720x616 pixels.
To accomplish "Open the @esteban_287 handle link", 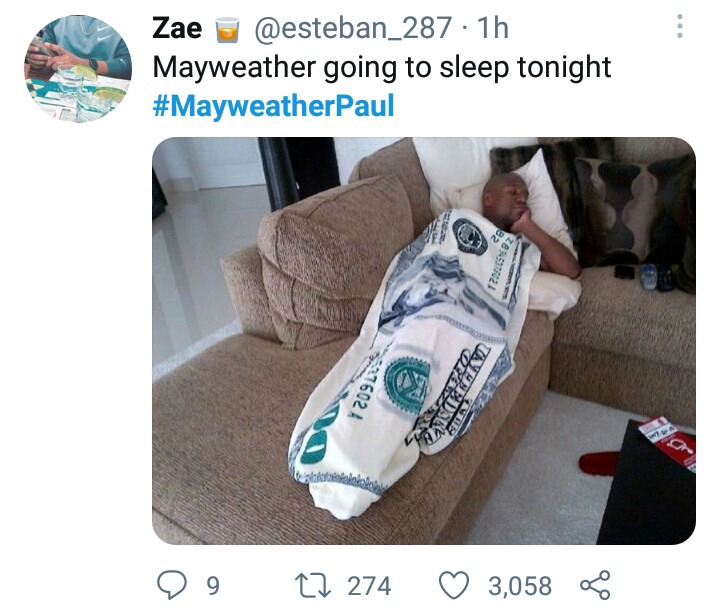I will 353,28.
